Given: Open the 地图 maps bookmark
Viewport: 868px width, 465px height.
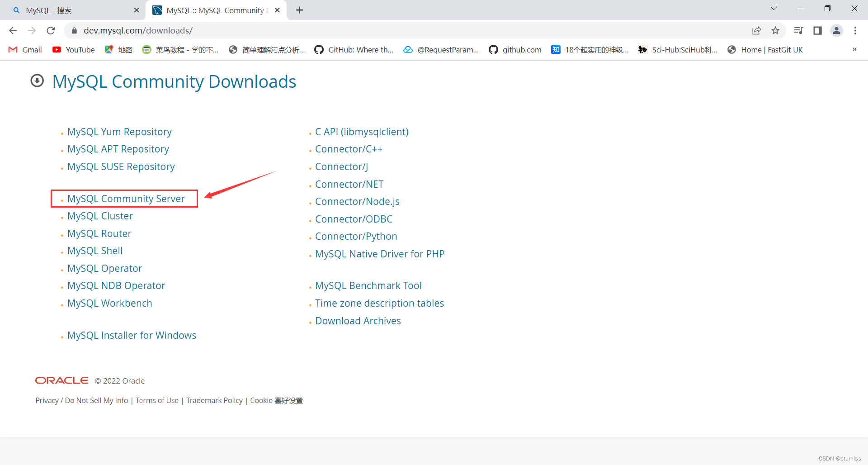Looking at the screenshot, I should 118,50.
